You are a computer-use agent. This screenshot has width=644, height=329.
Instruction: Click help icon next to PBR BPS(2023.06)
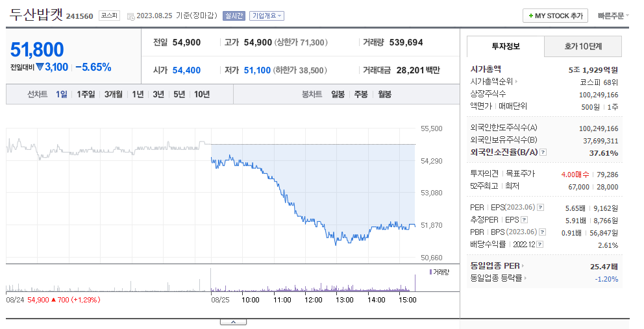coord(542,232)
